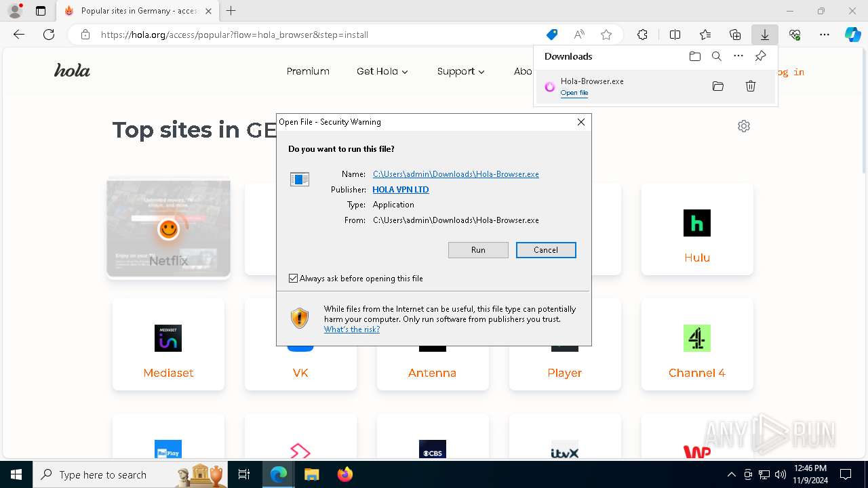Search downloads with magnifier icon
The height and width of the screenshot is (488, 868).
(x=717, y=56)
